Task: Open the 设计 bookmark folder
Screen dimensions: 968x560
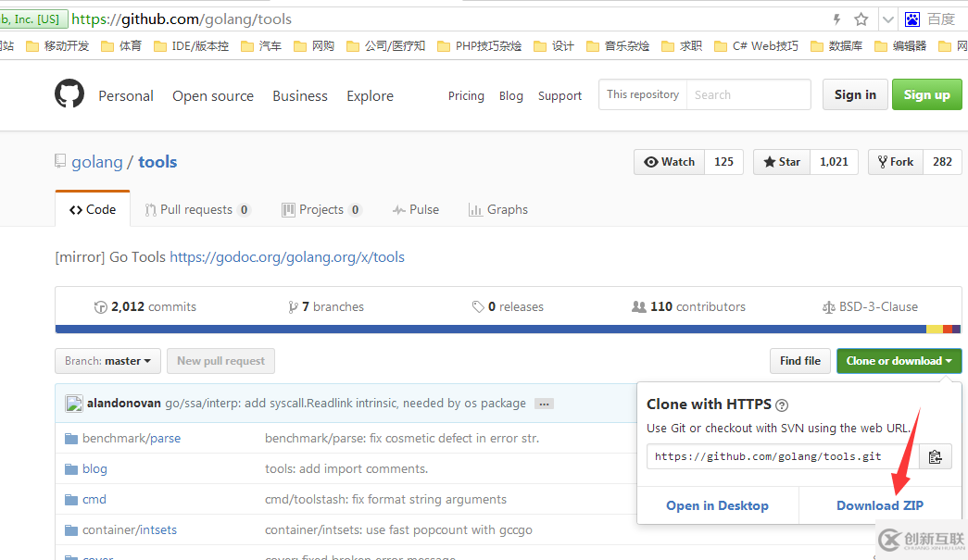Action: tap(554, 46)
